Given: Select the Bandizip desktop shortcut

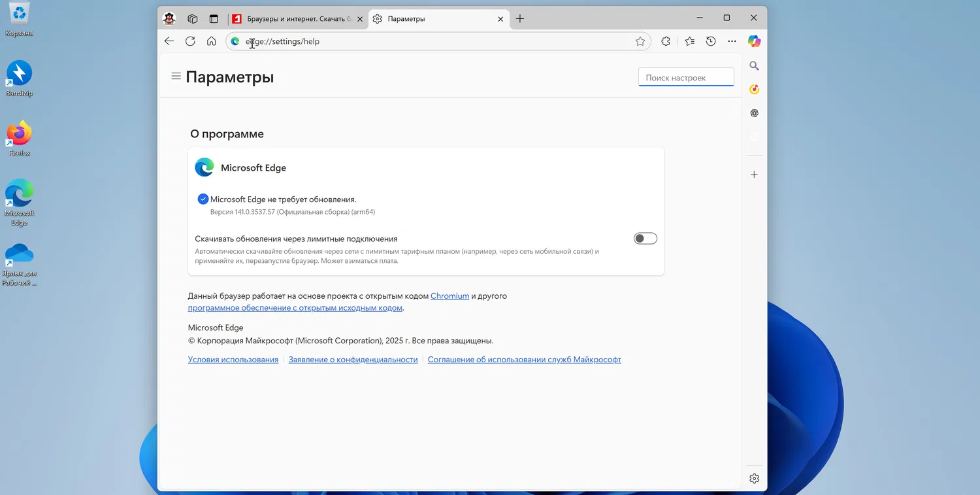Looking at the screenshot, I should click(19, 79).
